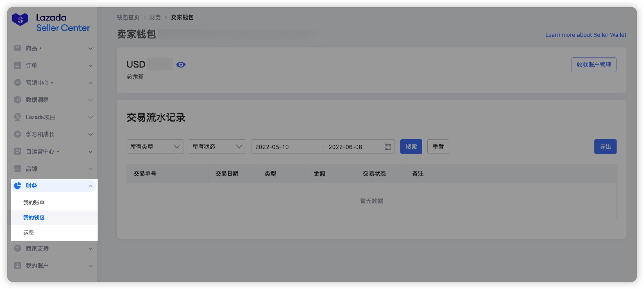Open Learn more about Seller Wallet

[586, 35]
